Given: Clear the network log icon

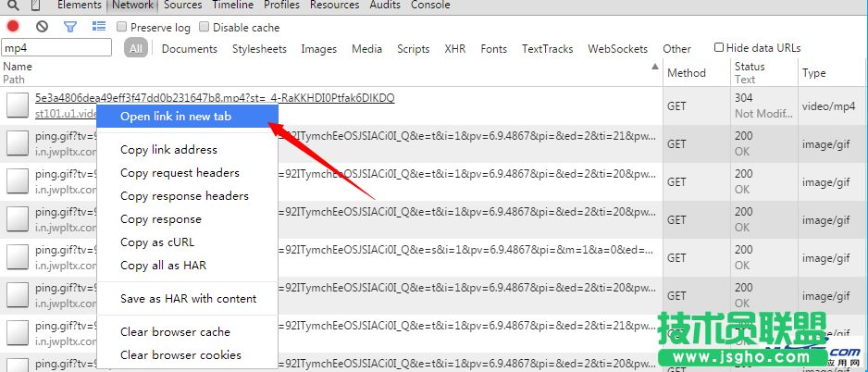Looking at the screenshot, I should [42, 26].
